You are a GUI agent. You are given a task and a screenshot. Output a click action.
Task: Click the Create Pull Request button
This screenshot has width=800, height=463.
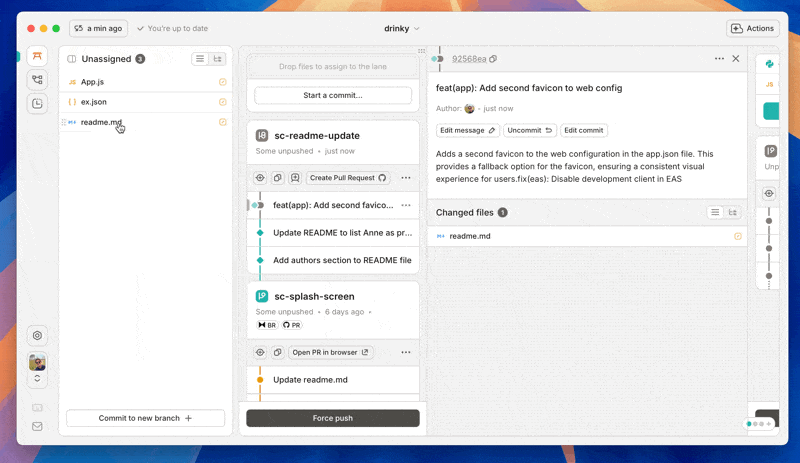coord(348,178)
